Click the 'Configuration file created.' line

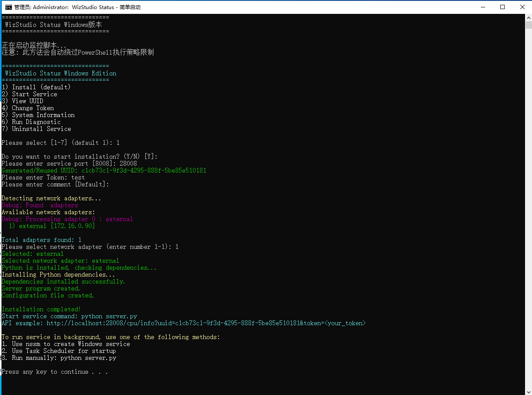(x=48, y=295)
